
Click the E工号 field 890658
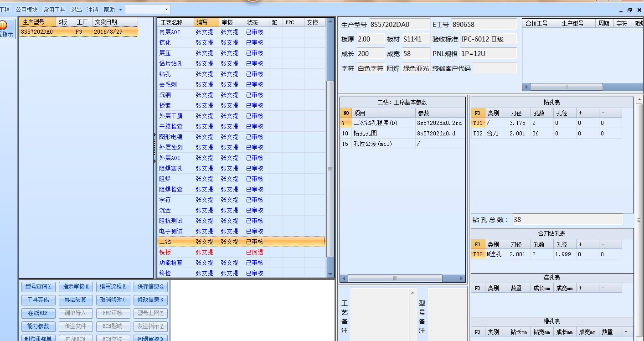(484, 25)
